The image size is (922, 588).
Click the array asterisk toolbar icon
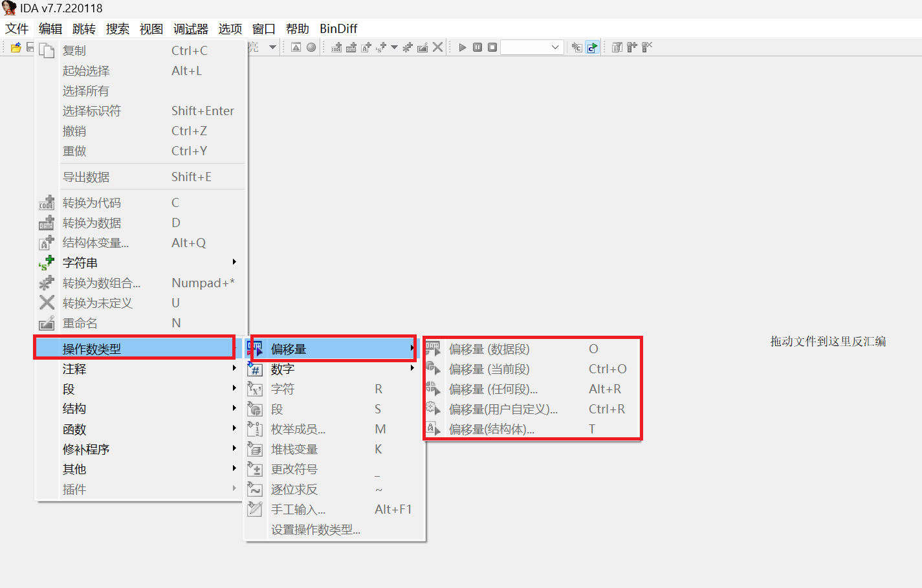pos(408,47)
